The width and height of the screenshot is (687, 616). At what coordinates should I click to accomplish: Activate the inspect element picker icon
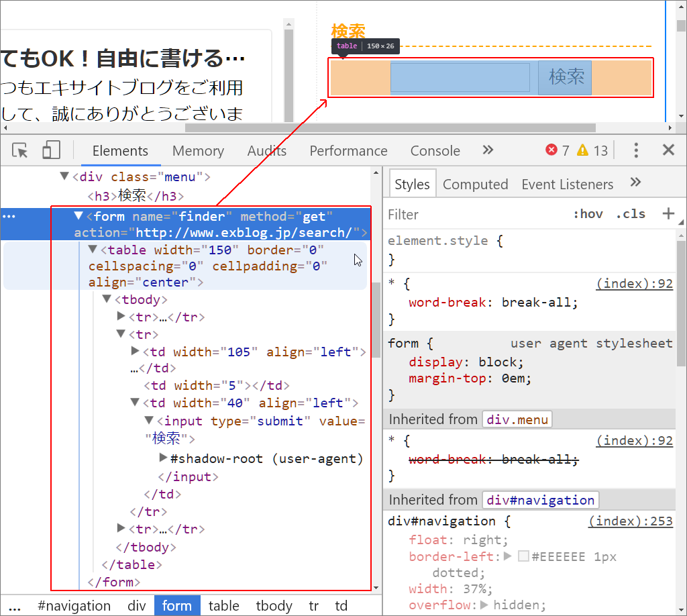[x=19, y=150]
